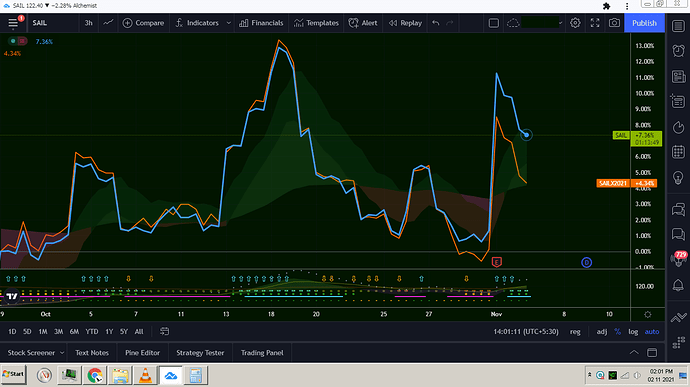Open the alerts clock icon in sidebar
Screen dimensions: 690x387
coord(678,51)
